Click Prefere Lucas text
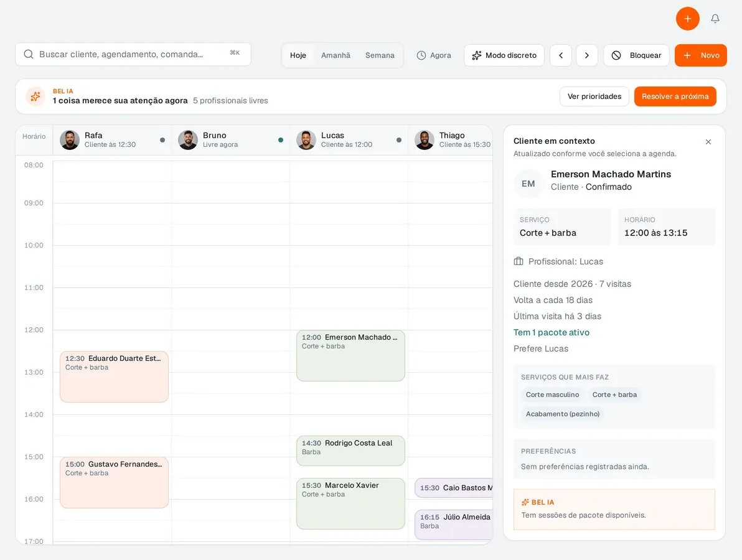742x560 pixels. 541,348
